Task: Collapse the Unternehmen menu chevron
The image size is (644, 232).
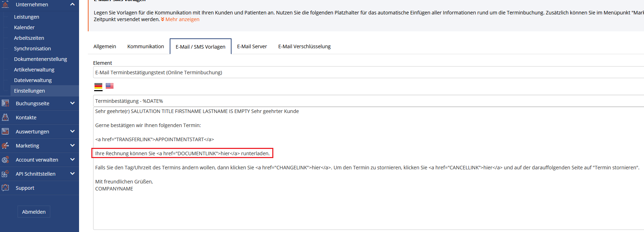Action: [72, 4]
